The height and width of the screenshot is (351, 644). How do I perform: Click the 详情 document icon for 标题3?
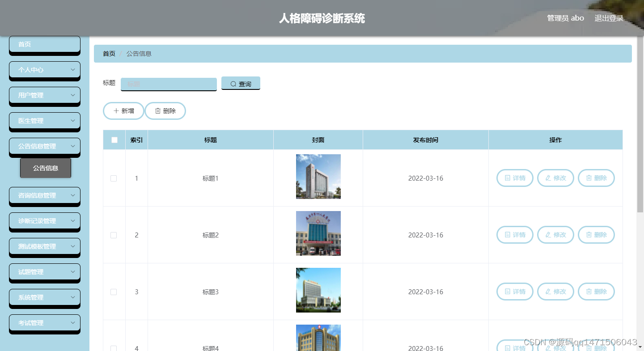[508, 292]
